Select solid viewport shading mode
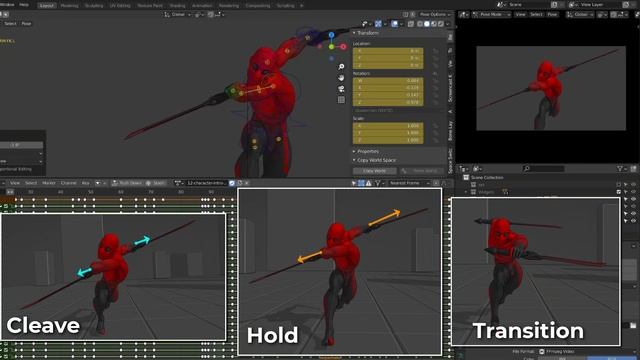640x360 pixels. coord(427,24)
